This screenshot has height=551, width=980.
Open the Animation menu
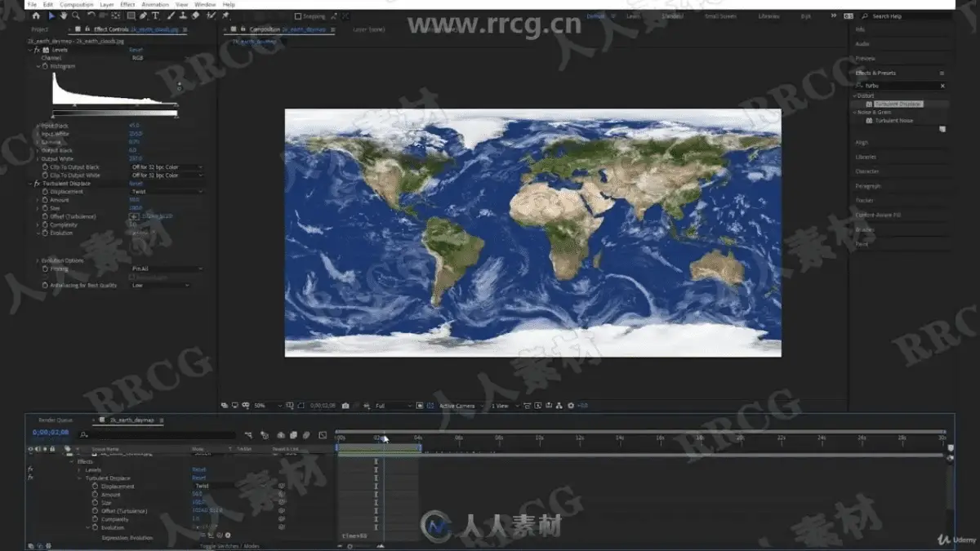[x=155, y=4]
